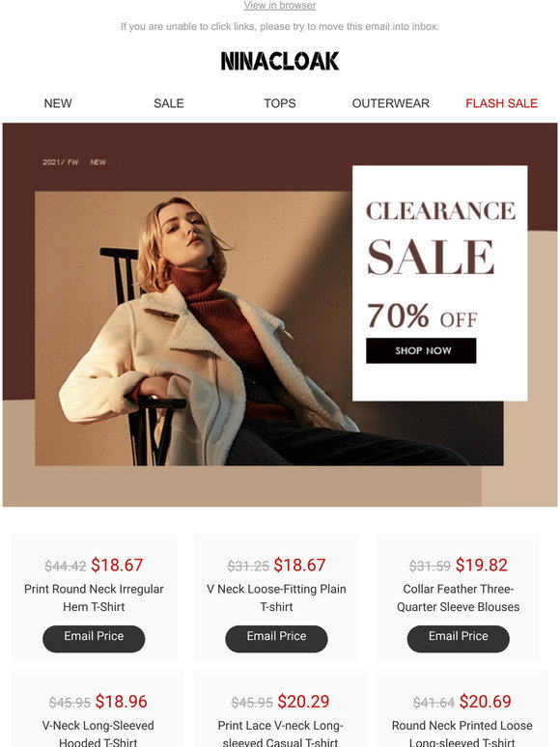Screen dimensions: 560x747
Task: Open Print Round Neck Irregular Hem T-Shirt title
Action: 94,597
